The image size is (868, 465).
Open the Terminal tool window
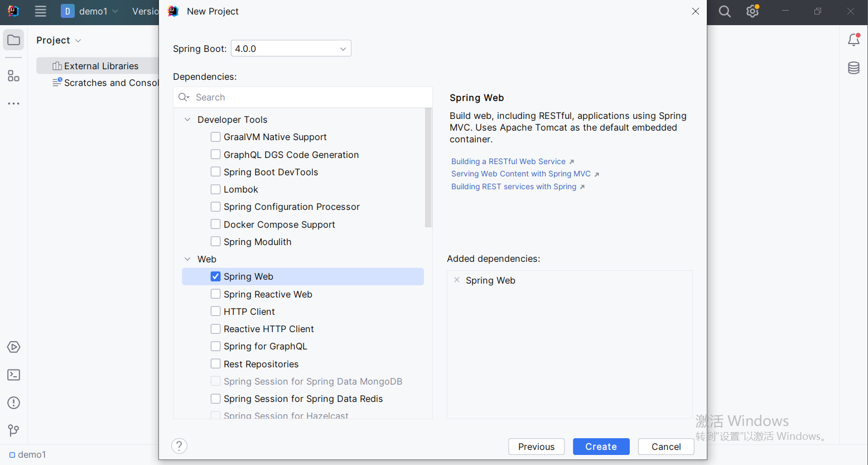click(13, 375)
